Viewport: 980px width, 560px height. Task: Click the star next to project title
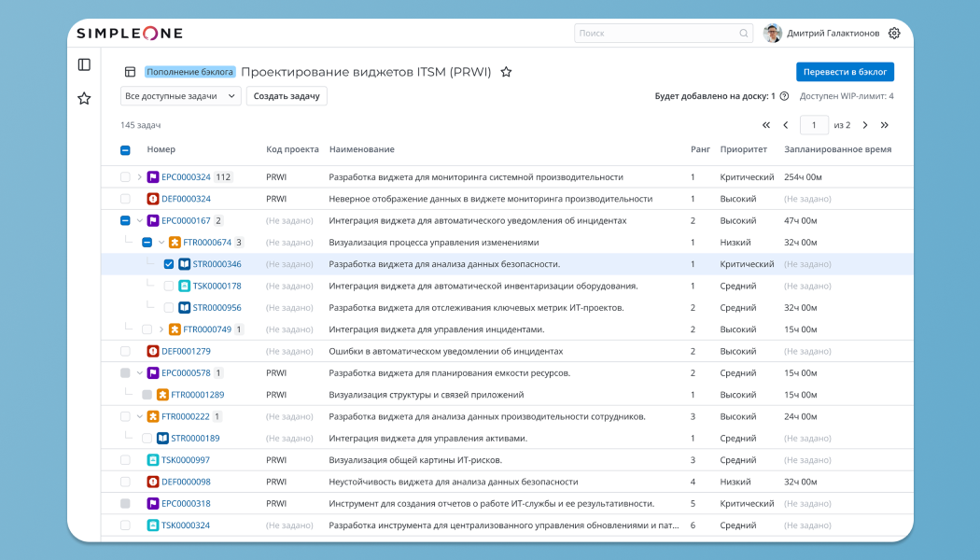click(x=506, y=72)
